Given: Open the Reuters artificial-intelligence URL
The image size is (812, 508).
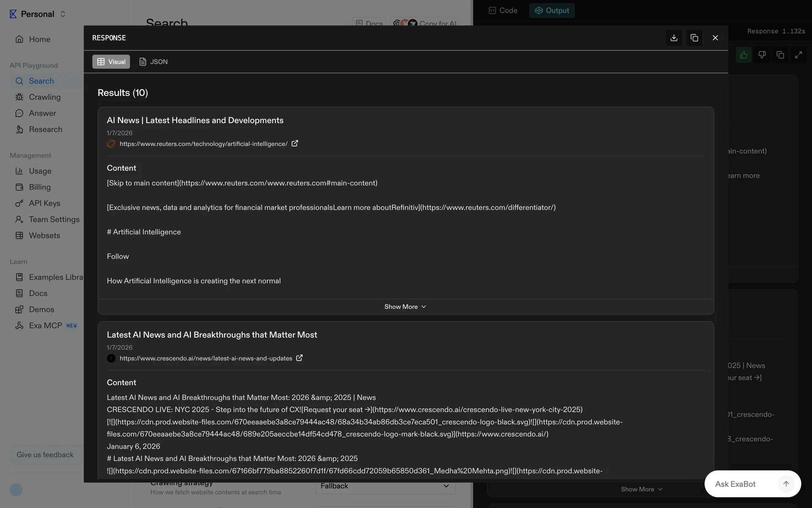Looking at the screenshot, I should 203,144.
